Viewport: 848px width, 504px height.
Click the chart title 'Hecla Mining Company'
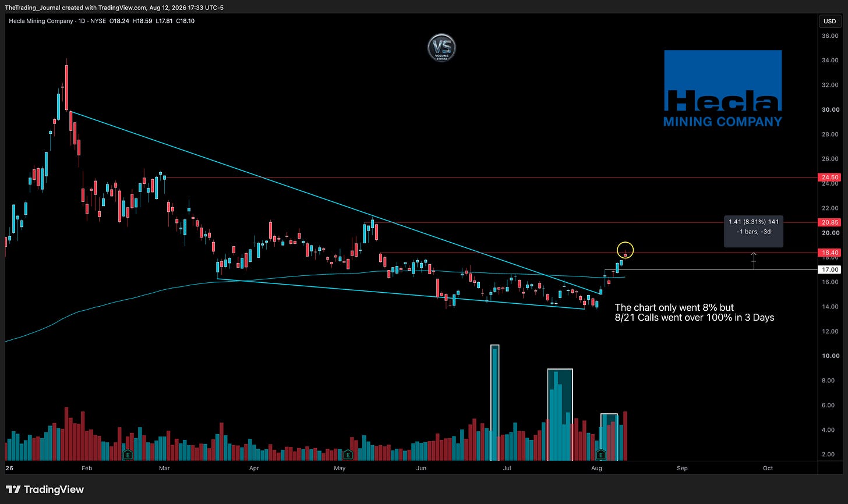(42, 22)
